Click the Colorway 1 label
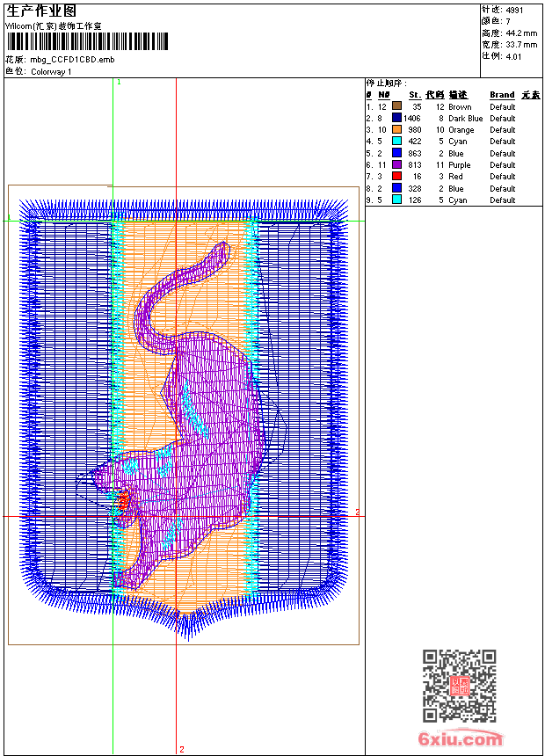This screenshot has height=756, width=545. click(51, 71)
